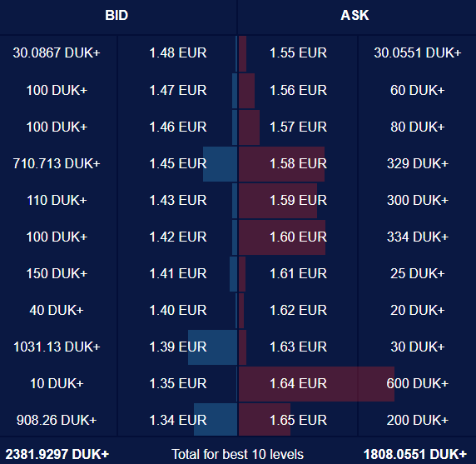
Task: Select the 1.45 EUR bid level
Action: (178, 164)
